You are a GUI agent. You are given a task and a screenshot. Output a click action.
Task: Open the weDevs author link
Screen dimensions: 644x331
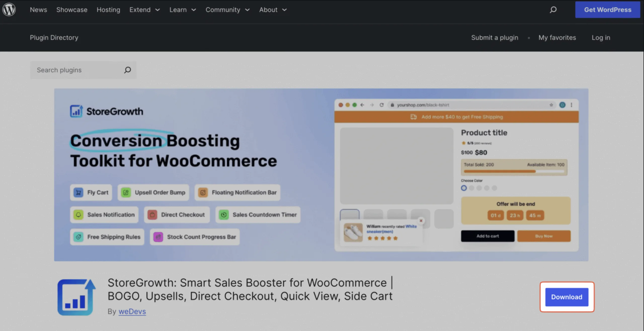132,311
